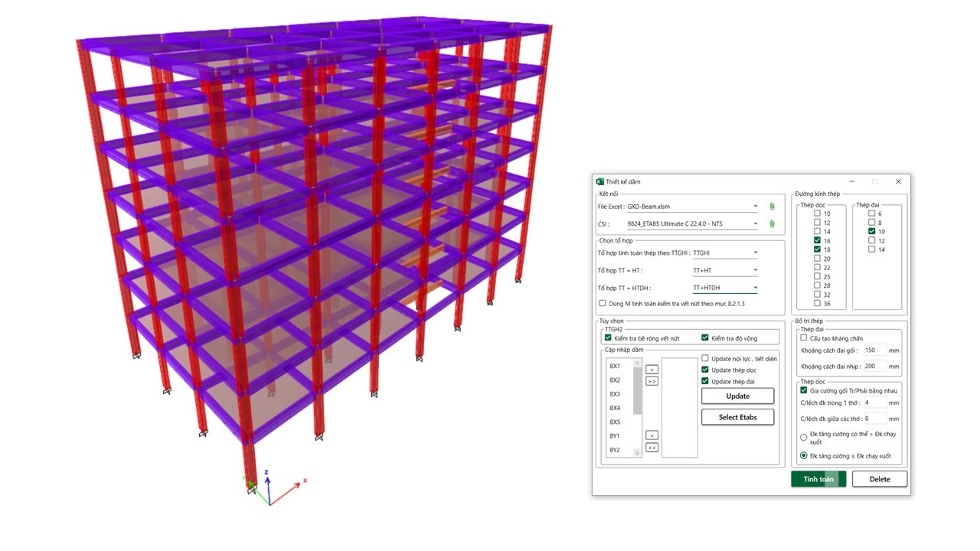Enable Dùng M tính toán kiểm tra vết nứt
This screenshot has width=980, height=551.
point(603,303)
